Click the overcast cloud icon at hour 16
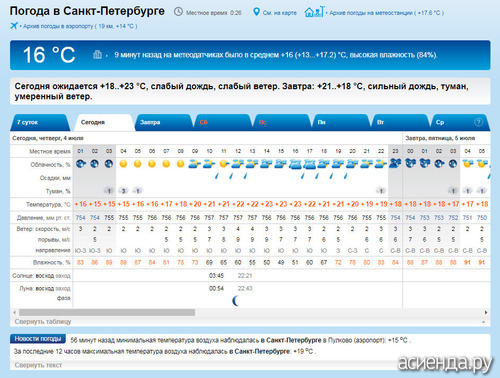The image size is (500, 378). click(x=295, y=164)
